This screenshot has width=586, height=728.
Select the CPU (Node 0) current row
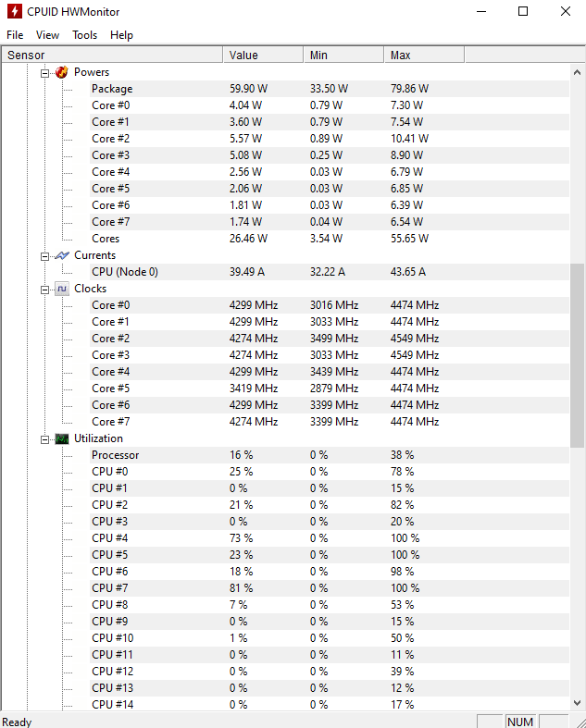point(330,272)
